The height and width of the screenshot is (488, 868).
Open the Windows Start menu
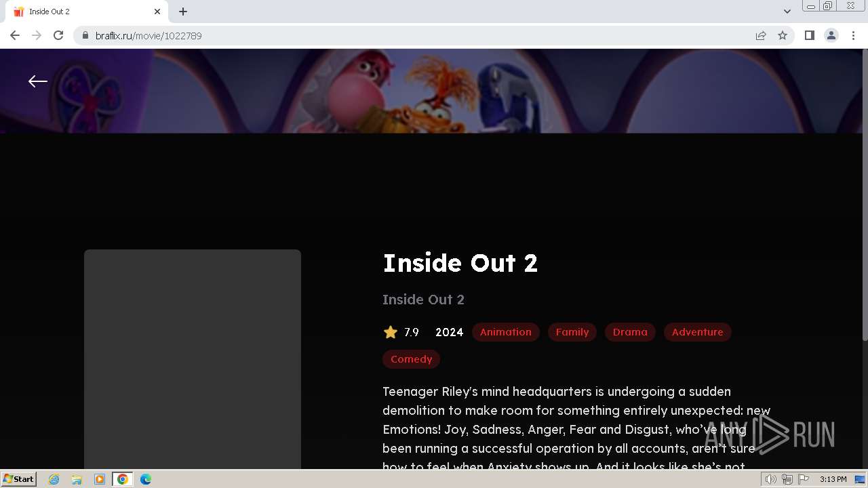19,479
